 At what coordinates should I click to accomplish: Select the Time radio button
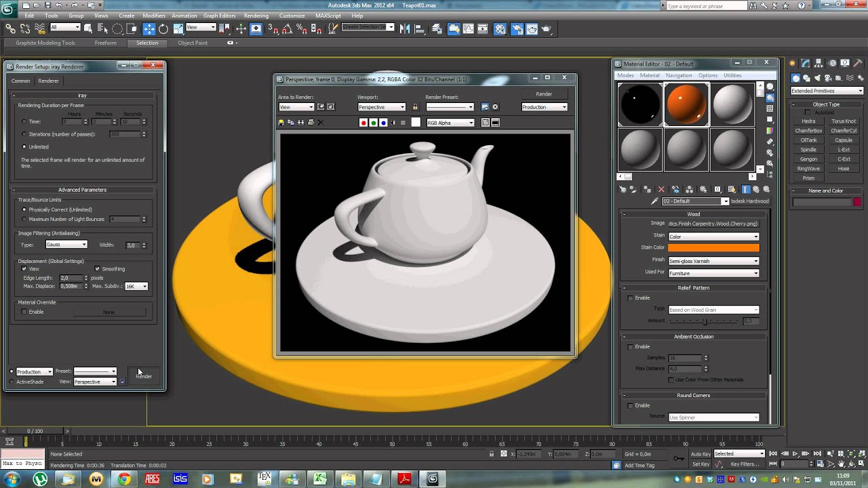pos(24,122)
